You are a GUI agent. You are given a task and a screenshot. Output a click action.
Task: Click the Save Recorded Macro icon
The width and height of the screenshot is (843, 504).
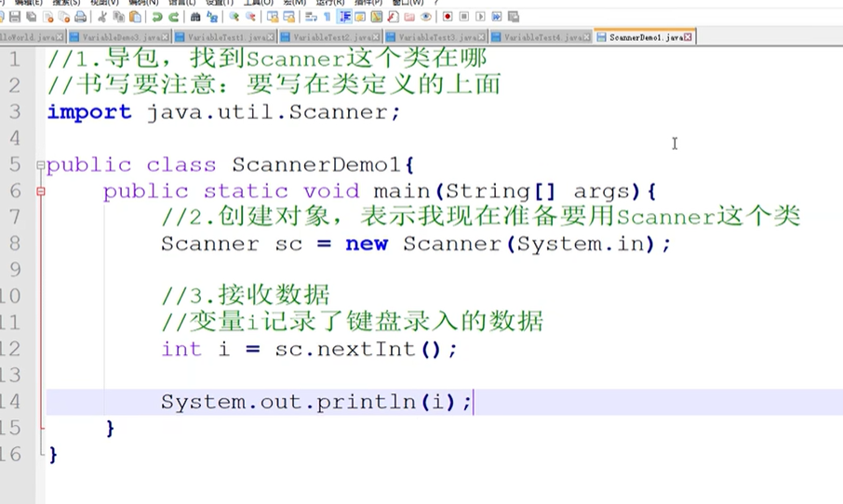pos(514,17)
